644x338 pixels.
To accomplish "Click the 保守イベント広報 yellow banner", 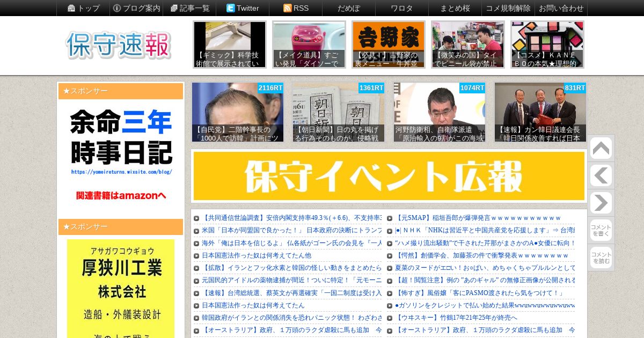I will (x=389, y=176).
